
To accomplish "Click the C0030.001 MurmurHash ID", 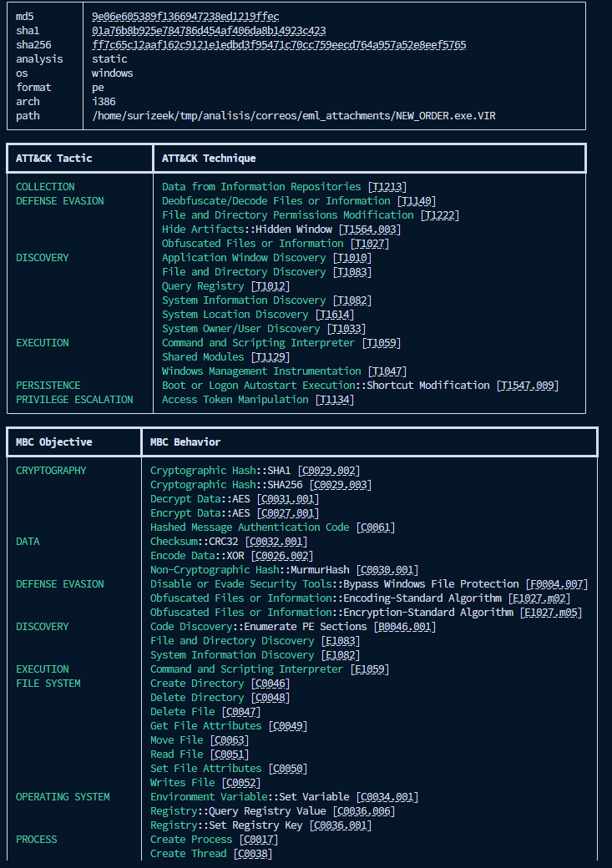I will 387,569.
